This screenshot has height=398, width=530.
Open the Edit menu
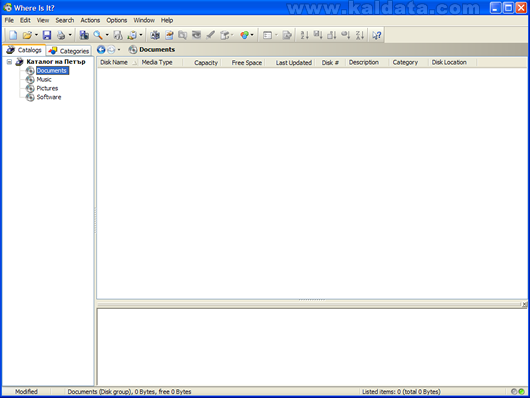coord(25,20)
